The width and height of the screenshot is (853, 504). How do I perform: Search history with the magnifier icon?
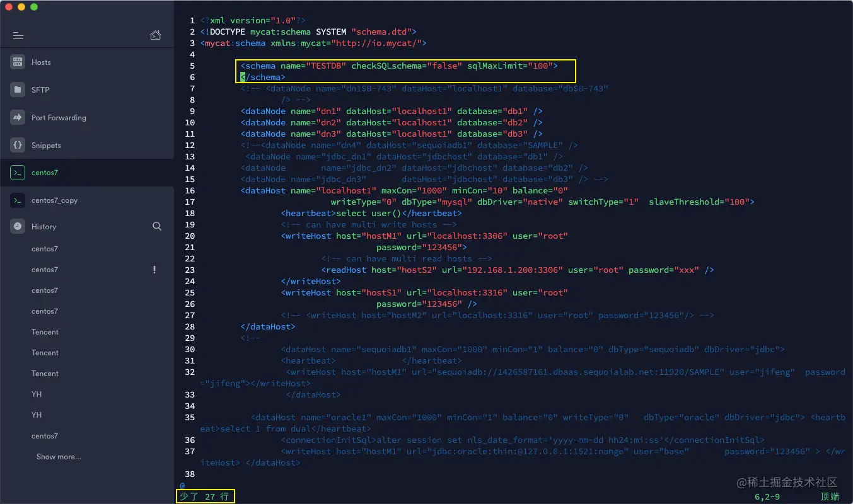click(x=157, y=226)
